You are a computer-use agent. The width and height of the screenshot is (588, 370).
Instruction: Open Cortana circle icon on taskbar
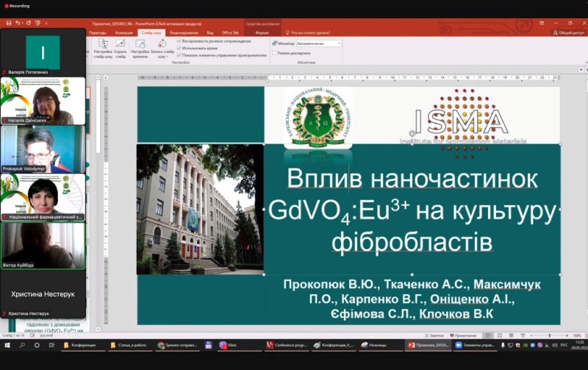(37, 345)
